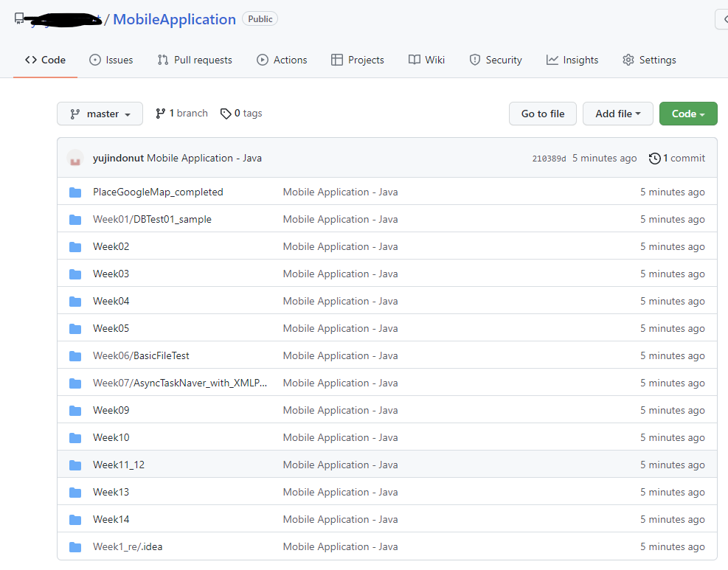Viewport: 728px width, 570px height.
Task: Click the yujindonut avatar thumbnail
Action: [x=75, y=158]
